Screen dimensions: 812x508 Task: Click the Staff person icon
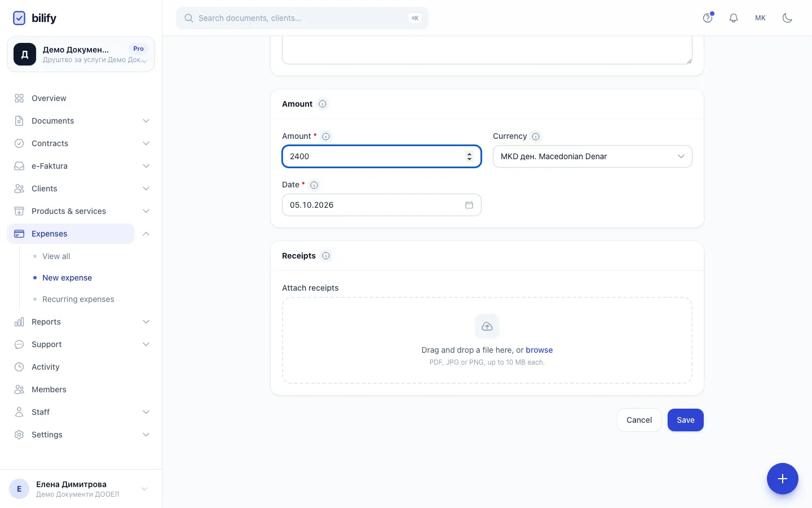[x=19, y=412]
